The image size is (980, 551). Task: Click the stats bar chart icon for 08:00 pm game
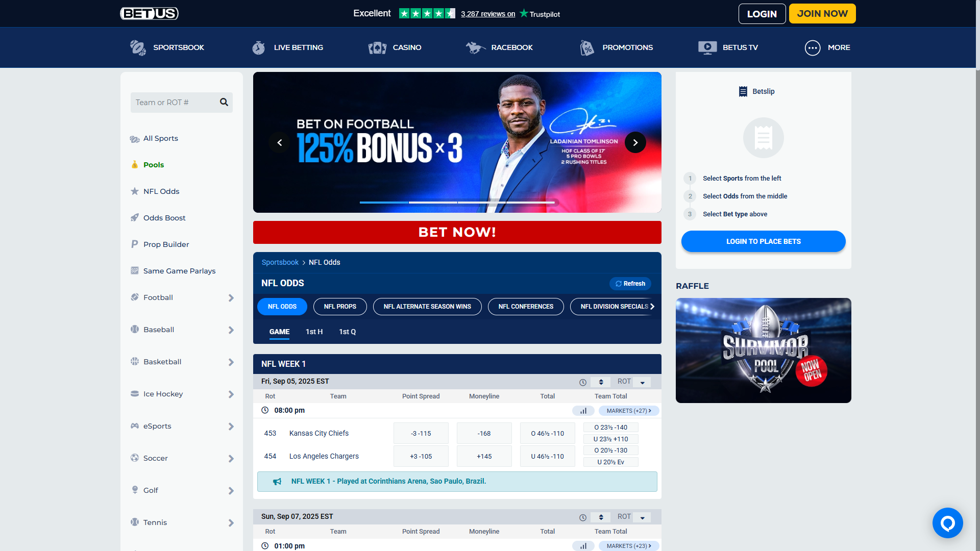(583, 411)
